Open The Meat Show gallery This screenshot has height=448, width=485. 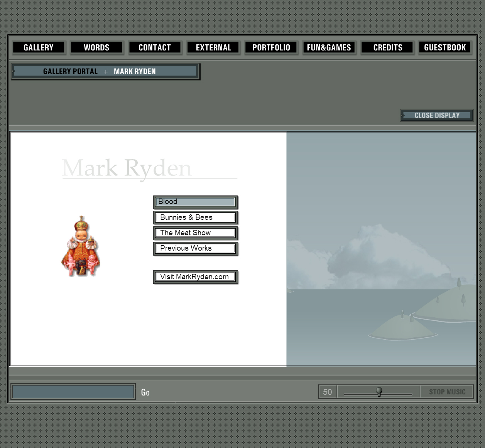coord(195,233)
